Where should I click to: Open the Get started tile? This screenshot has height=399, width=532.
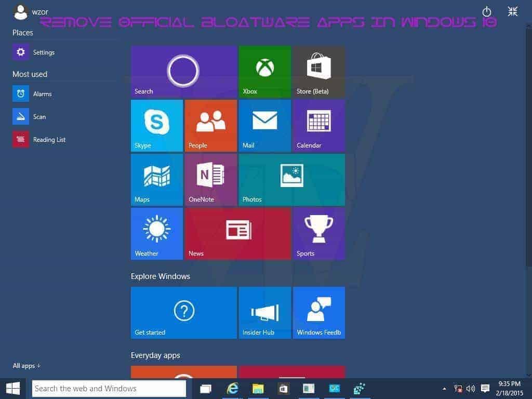click(x=183, y=313)
